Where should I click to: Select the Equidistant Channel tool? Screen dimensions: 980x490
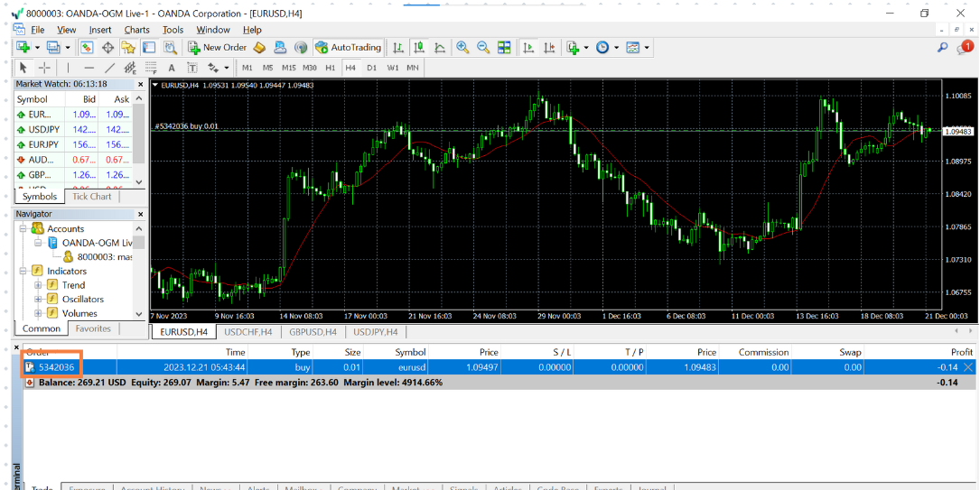[x=130, y=68]
